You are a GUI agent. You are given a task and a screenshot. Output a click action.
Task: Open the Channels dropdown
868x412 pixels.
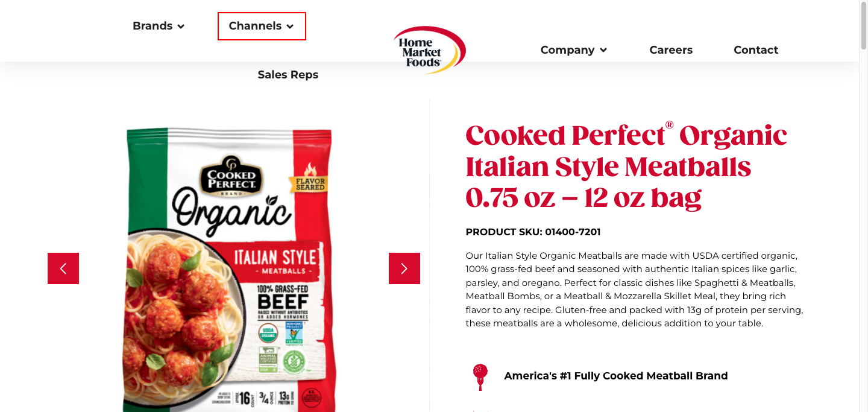pos(262,26)
